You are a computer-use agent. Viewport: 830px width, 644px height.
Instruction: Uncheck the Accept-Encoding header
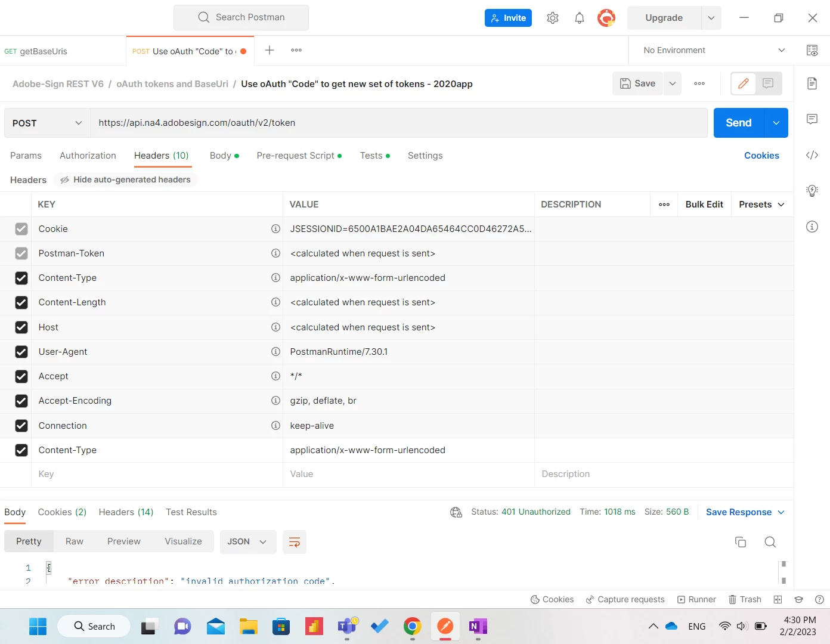21,401
